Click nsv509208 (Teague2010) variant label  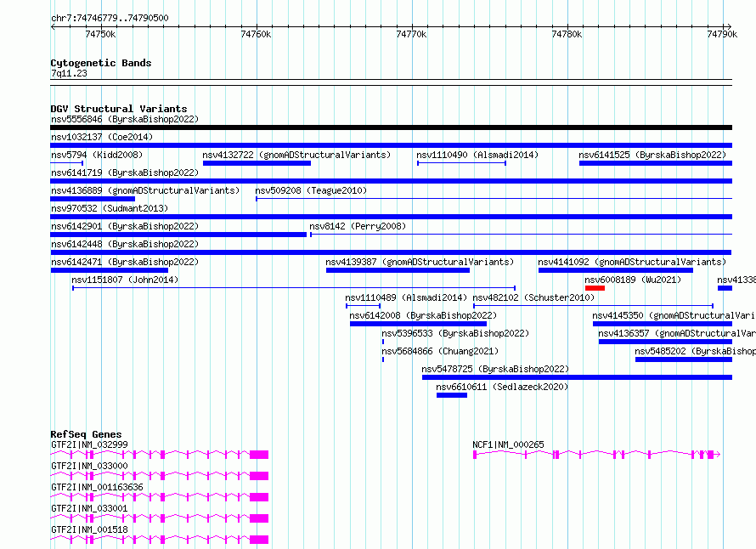point(311,190)
